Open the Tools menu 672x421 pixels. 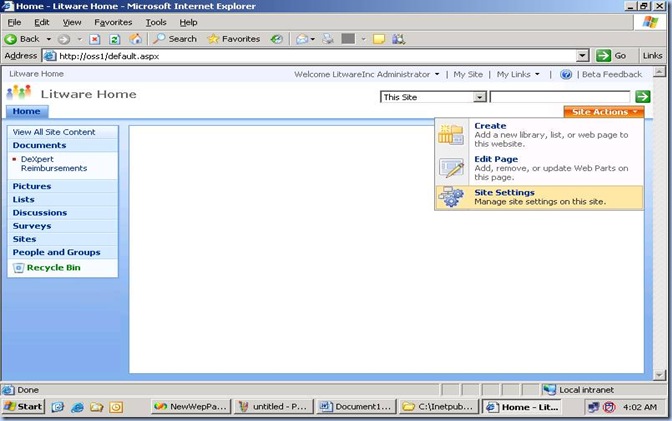pyautogui.click(x=156, y=22)
